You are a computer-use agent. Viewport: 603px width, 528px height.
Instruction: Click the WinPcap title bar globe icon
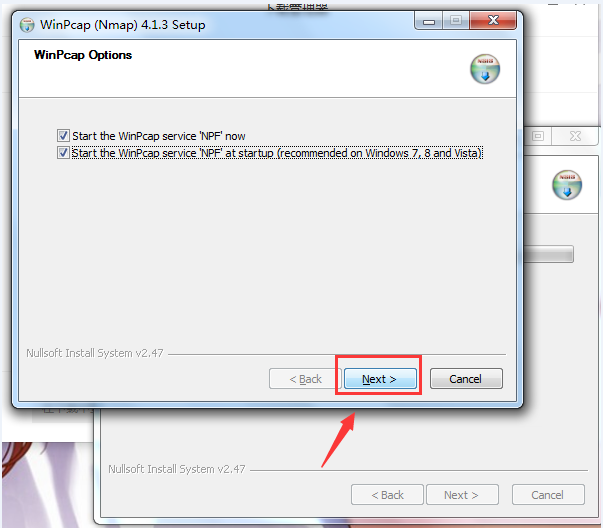point(27,25)
